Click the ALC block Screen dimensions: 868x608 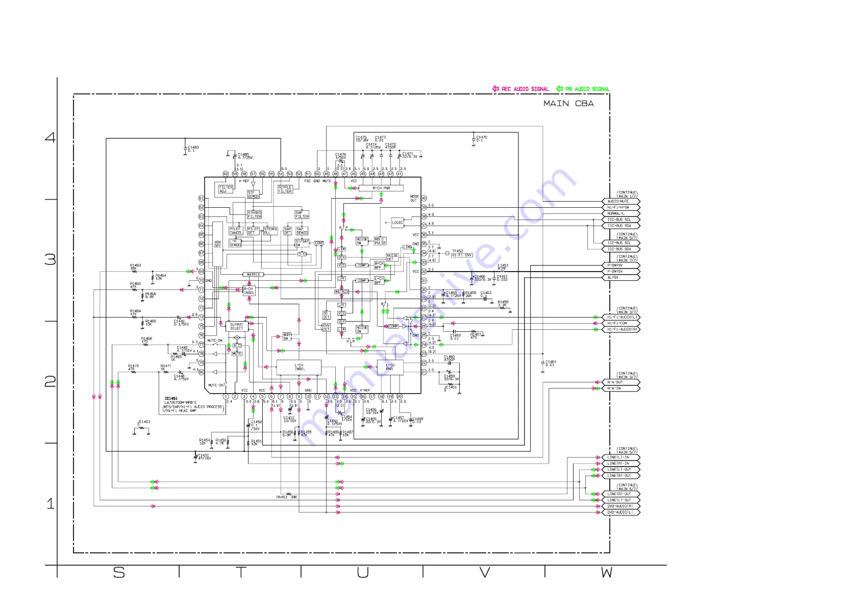click(x=237, y=346)
